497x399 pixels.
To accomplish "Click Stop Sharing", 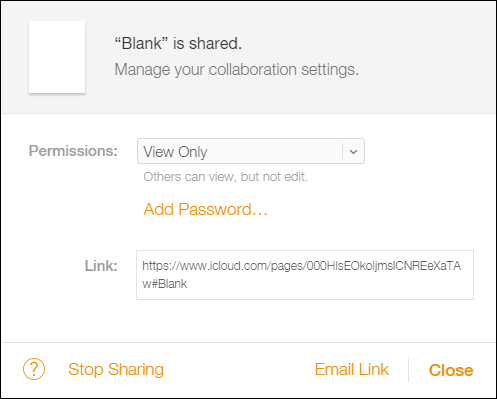I will click(x=116, y=370).
